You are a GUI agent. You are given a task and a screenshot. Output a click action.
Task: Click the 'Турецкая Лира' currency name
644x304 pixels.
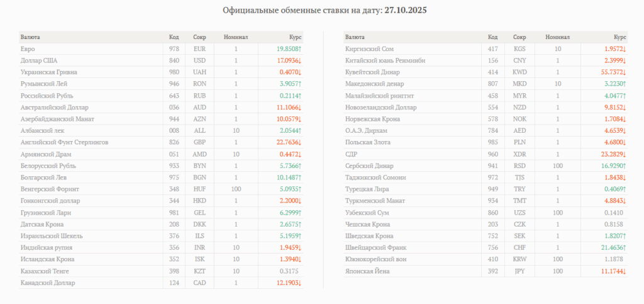[x=367, y=189]
